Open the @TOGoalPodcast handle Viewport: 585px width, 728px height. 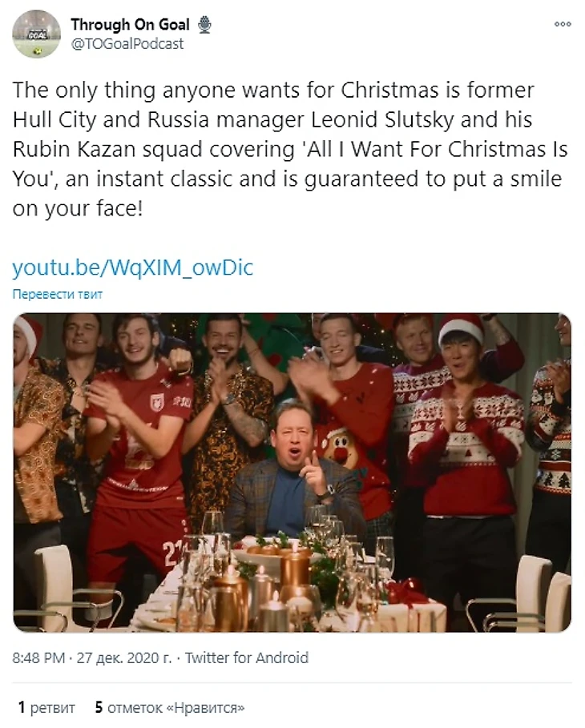point(127,43)
